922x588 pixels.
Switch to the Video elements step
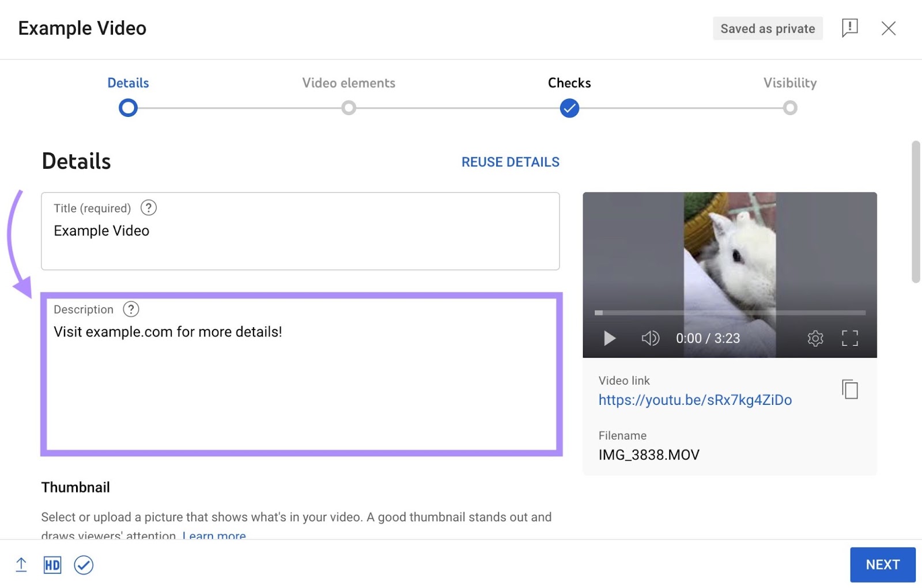[x=349, y=108]
